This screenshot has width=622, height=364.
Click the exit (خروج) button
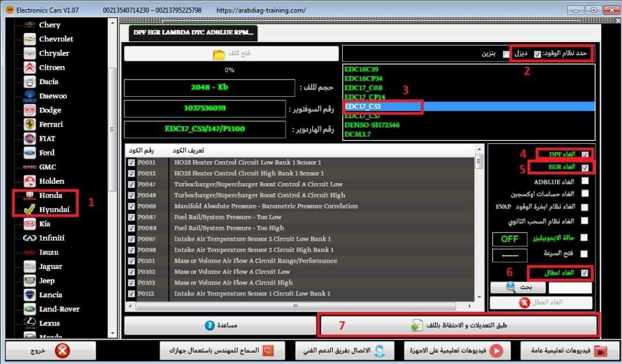(x=51, y=351)
